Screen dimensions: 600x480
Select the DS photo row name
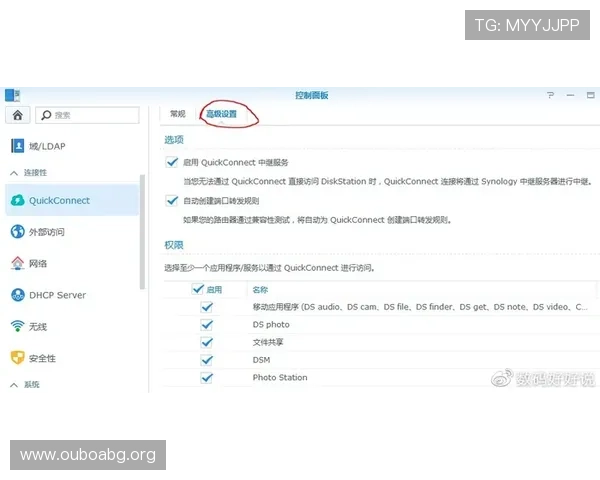point(271,325)
